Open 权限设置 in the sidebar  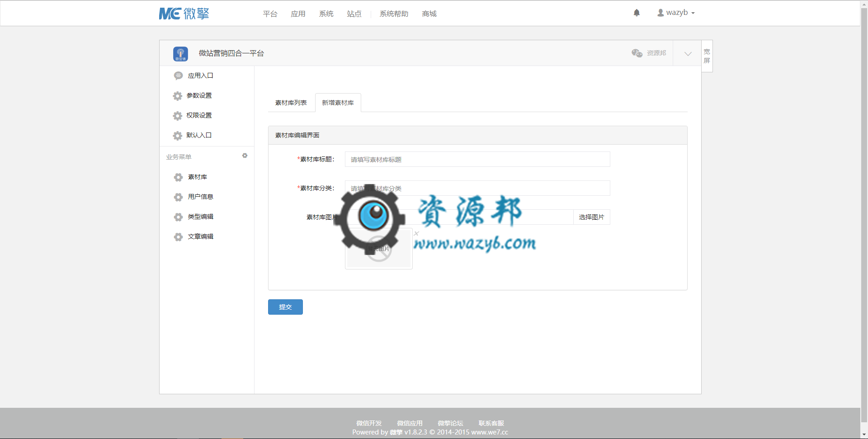point(199,116)
